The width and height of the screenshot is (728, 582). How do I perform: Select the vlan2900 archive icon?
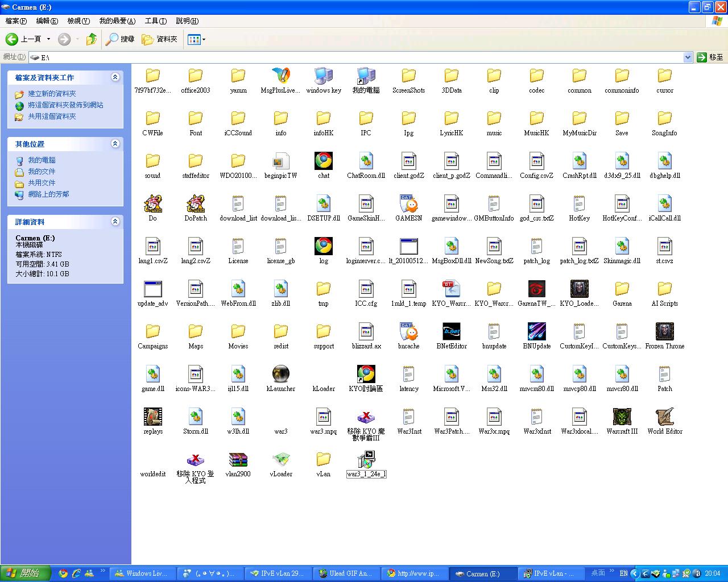click(238, 459)
